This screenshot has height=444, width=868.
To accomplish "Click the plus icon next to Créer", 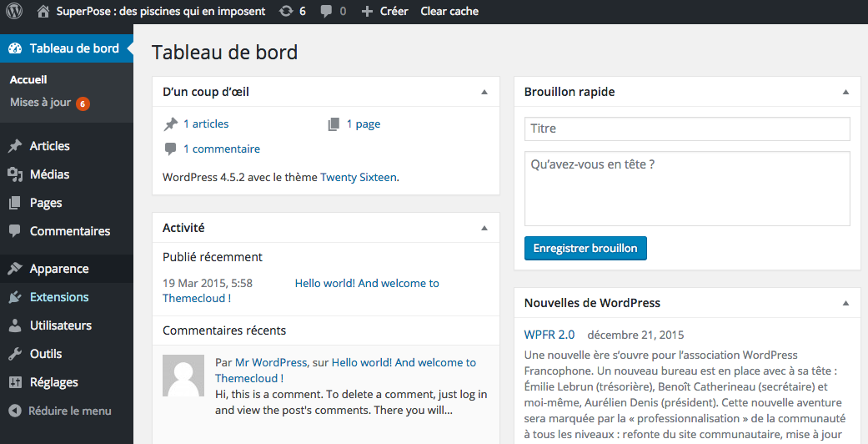I will point(367,11).
